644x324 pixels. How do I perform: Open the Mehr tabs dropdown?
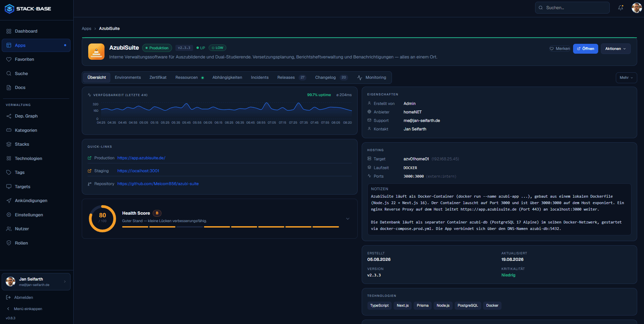click(626, 78)
